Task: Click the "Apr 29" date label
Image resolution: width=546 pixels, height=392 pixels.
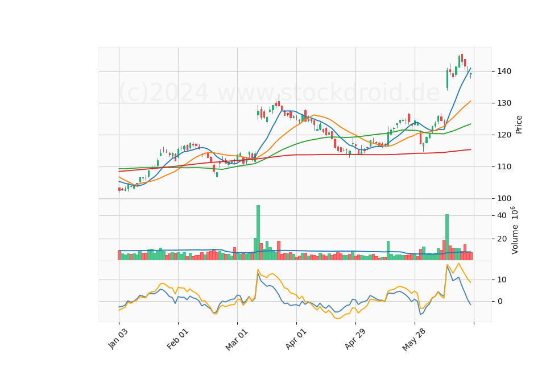Action: (355, 339)
